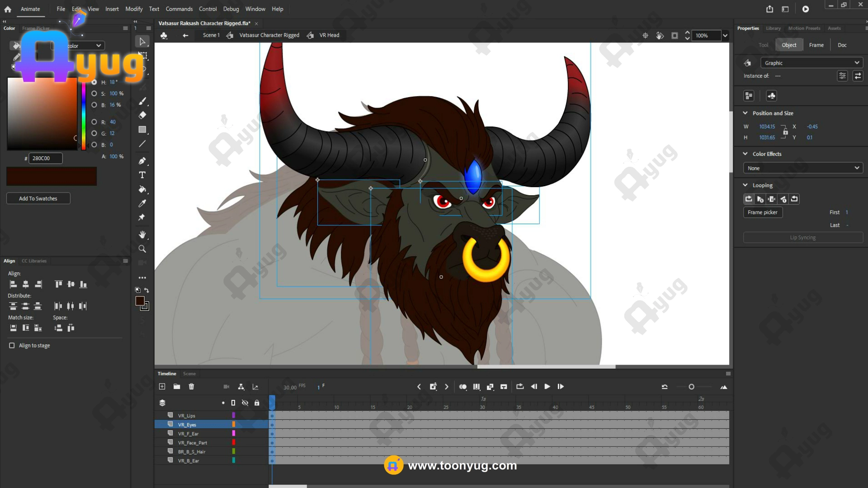Enable the Align to stage checkbox
This screenshot has height=488, width=868.
(12, 346)
